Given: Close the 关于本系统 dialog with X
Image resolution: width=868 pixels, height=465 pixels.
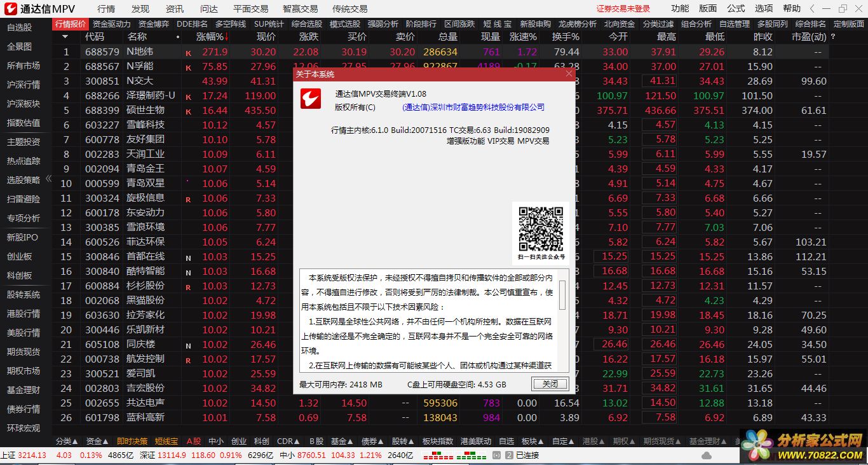Looking at the screenshot, I should coord(569,74).
